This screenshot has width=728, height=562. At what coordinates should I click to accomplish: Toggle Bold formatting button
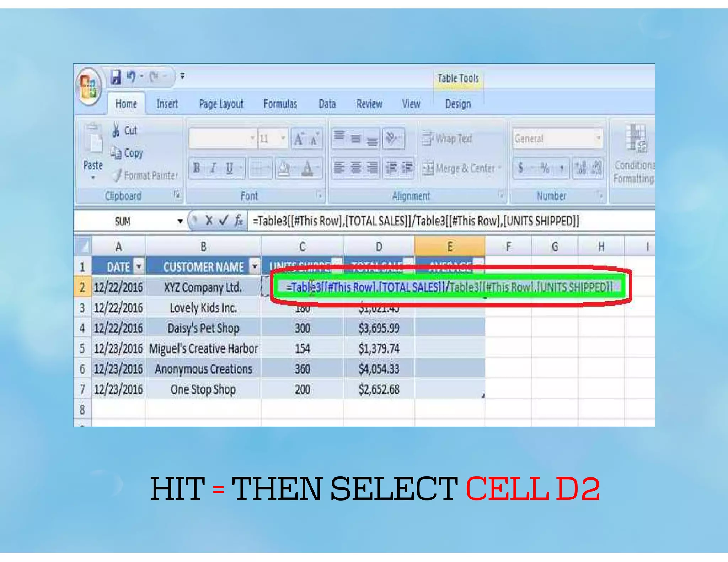(x=197, y=168)
